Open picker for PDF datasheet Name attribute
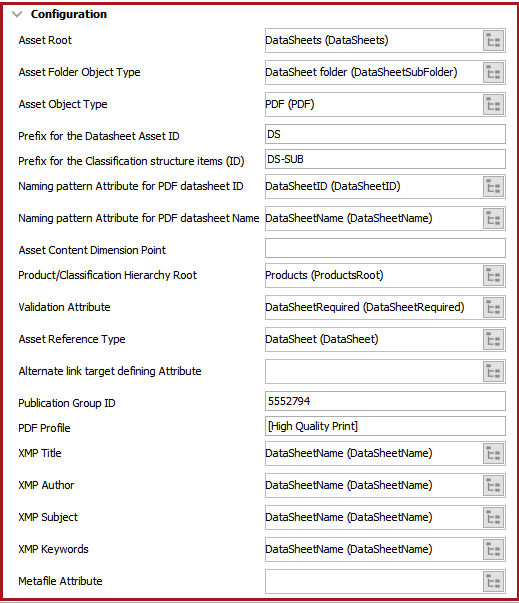This screenshot has width=519, height=603. pos(494,218)
